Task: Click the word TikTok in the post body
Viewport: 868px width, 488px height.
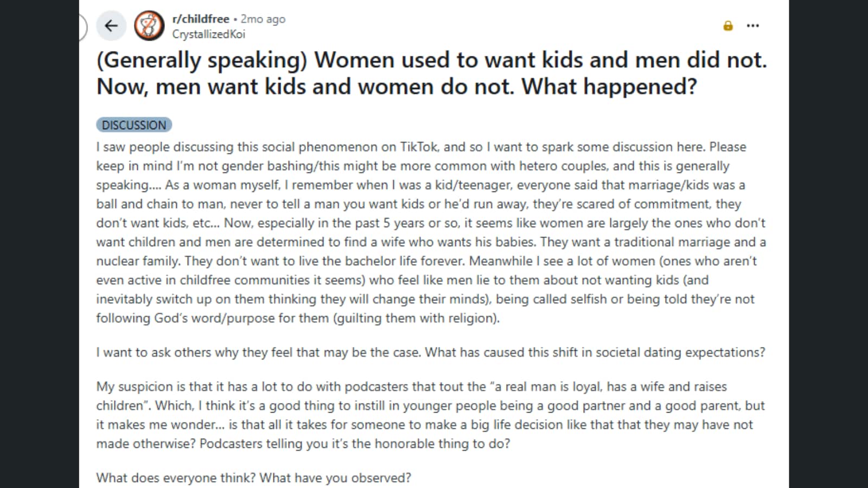Action: [x=420, y=147]
